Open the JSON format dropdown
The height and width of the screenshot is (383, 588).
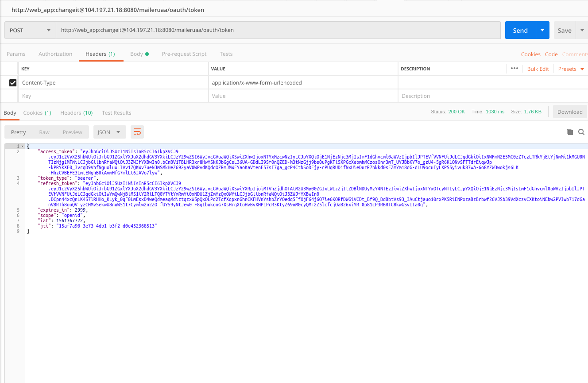click(109, 132)
